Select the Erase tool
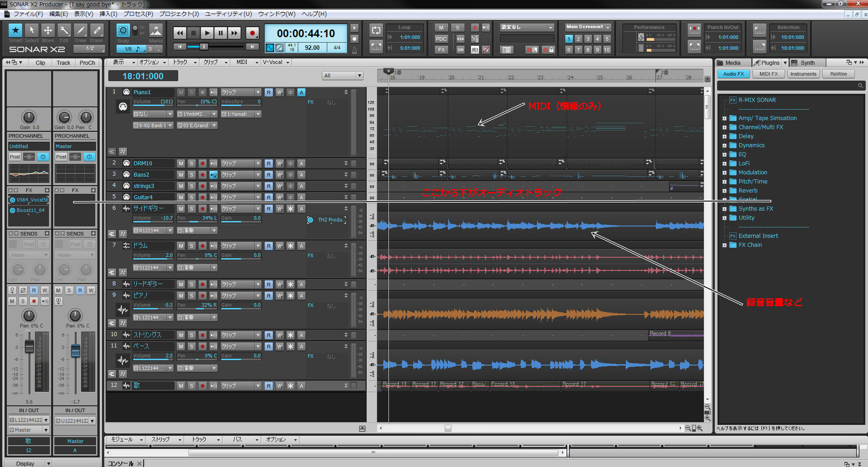The width and height of the screenshot is (868, 467). pos(97,30)
